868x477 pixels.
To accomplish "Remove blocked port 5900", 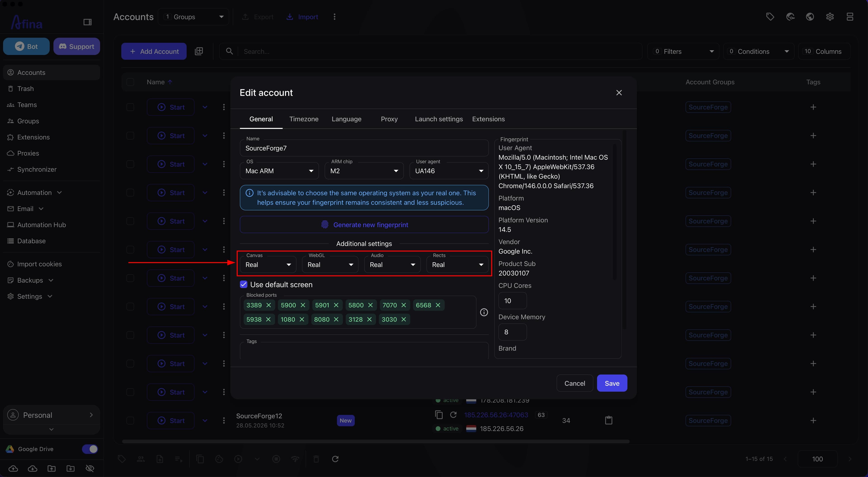I will (303, 305).
